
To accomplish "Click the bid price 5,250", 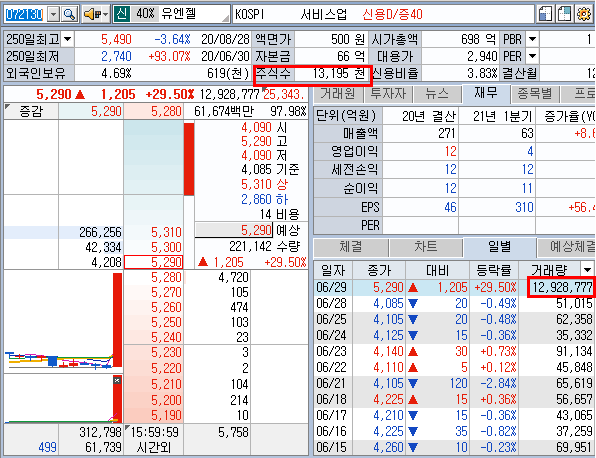I will [166, 322].
